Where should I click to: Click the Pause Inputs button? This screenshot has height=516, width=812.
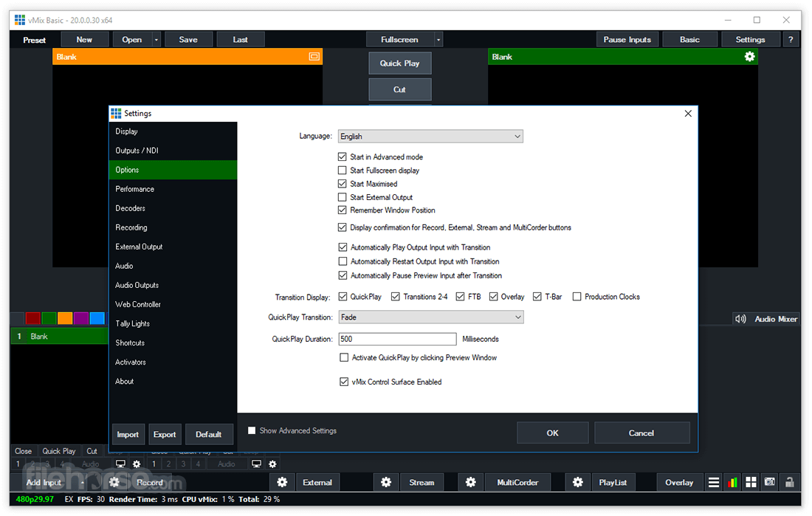[x=627, y=39]
